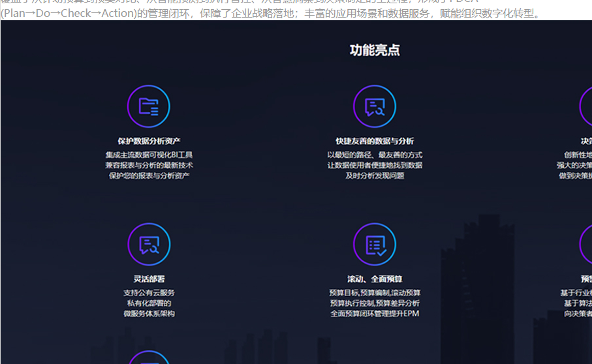Click the chat-search icon above 快捷友善的数据与分析
This screenshot has height=364, width=592.
[375, 106]
